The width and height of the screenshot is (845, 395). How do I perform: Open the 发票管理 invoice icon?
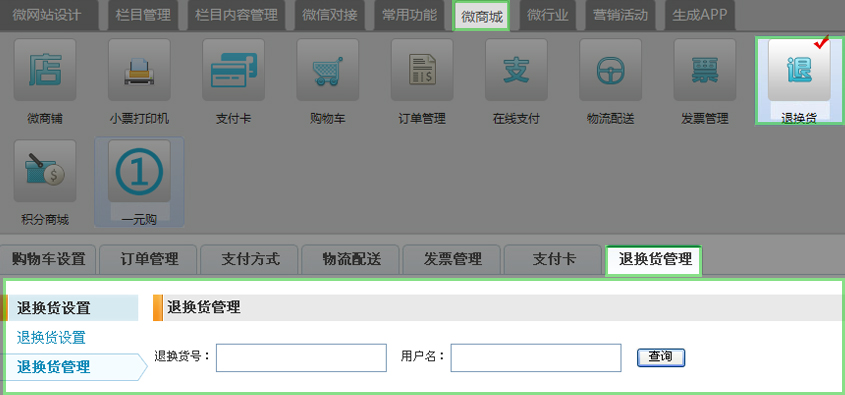click(705, 70)
